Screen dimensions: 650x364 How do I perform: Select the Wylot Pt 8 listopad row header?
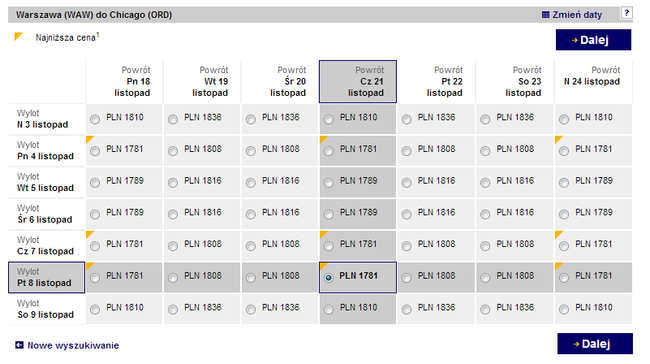click(x=46, y=277)
